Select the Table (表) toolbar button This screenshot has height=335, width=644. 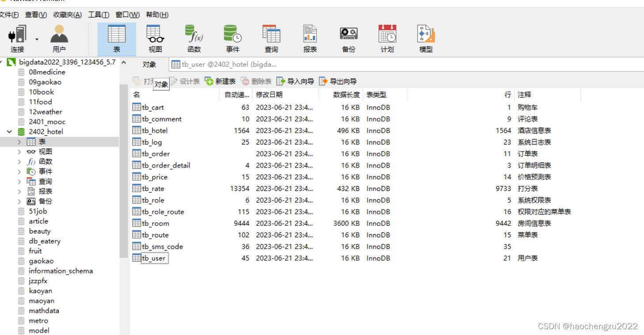click(117, 39)
